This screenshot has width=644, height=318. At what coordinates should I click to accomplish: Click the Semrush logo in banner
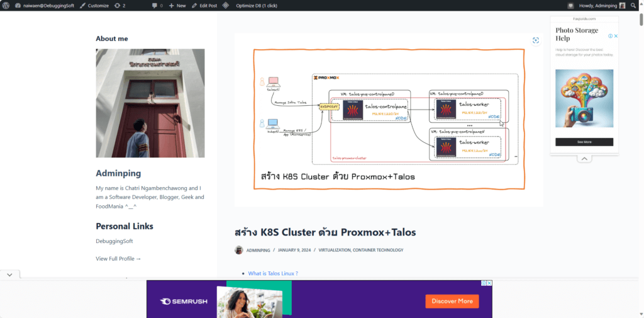(x=184, y=302)
